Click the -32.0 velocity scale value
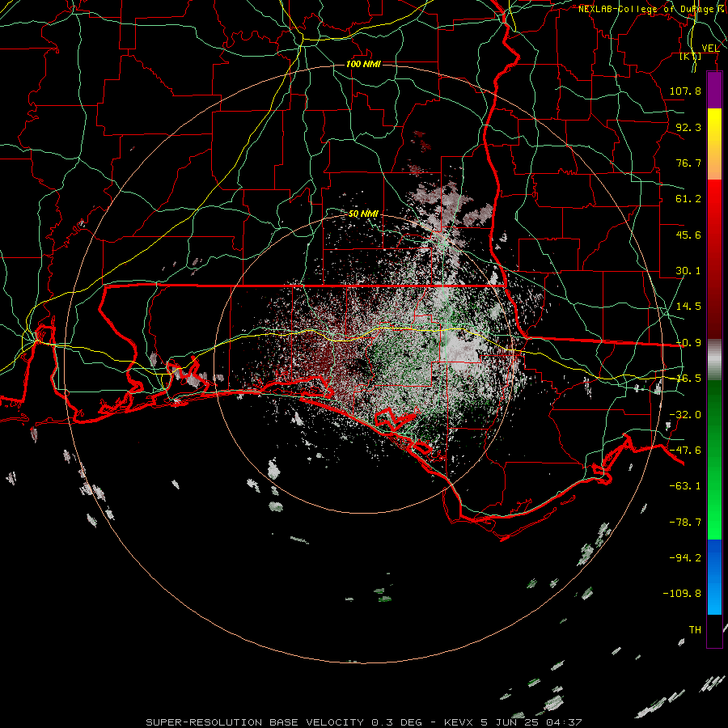The height and width of the screenshot is (728, 728). tap(685, 415)
